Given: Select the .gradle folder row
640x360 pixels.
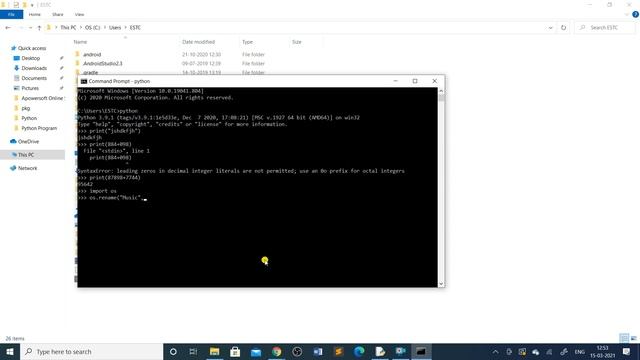Looking at the screenshot, I should tap(91, 72).
